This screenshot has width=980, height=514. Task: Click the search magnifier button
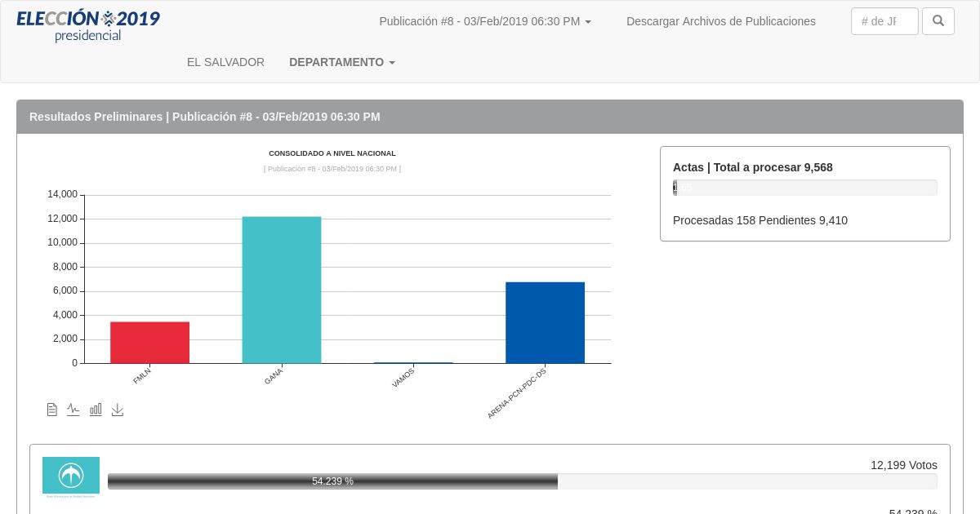point(938,21)
